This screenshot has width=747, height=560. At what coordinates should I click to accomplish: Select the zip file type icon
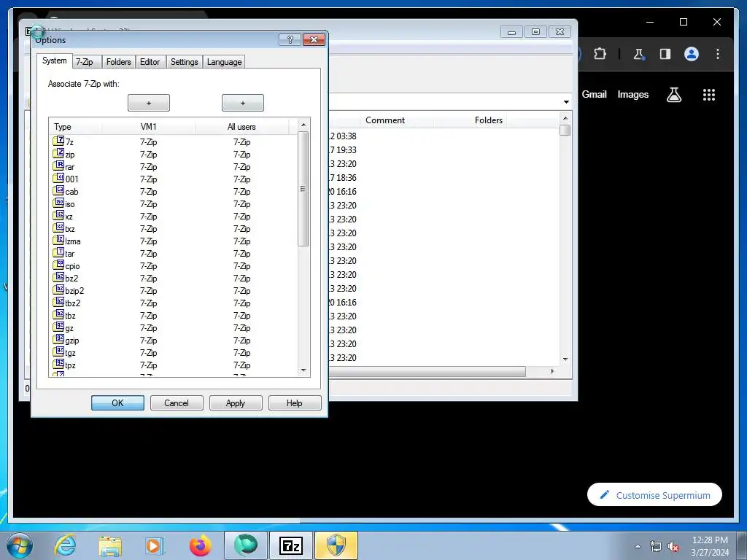click(x=58, y=153)
